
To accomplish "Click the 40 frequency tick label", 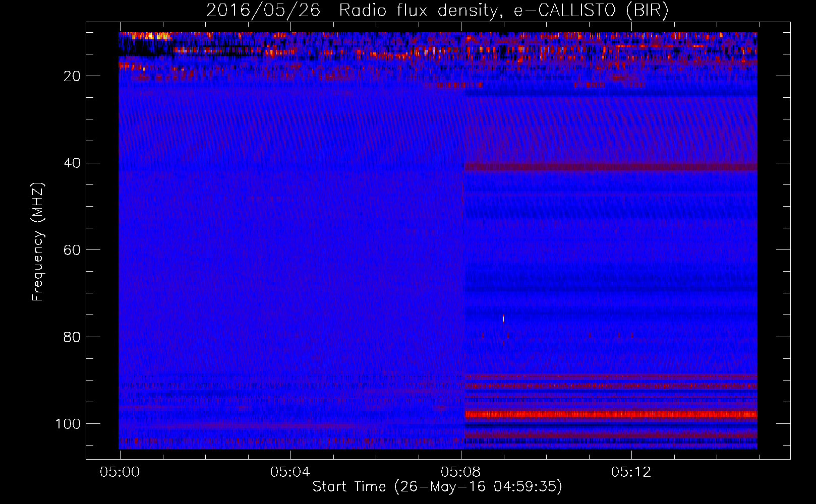I will pos(72,163).
